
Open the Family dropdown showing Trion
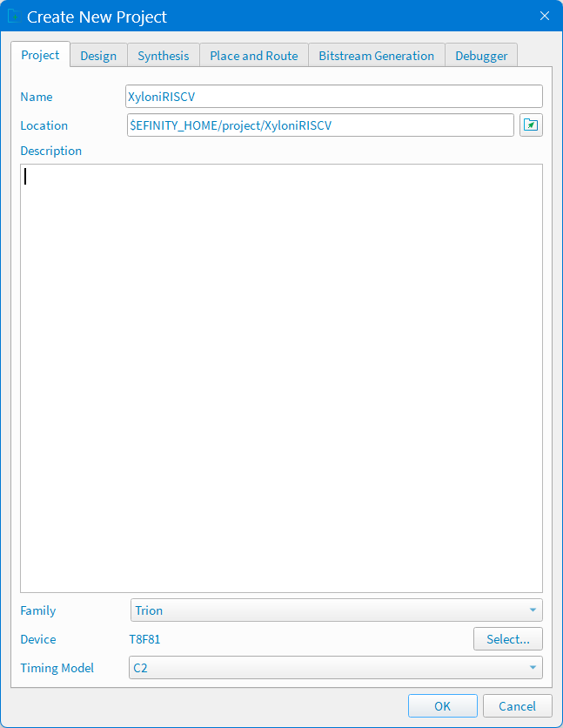click(336, 610)
